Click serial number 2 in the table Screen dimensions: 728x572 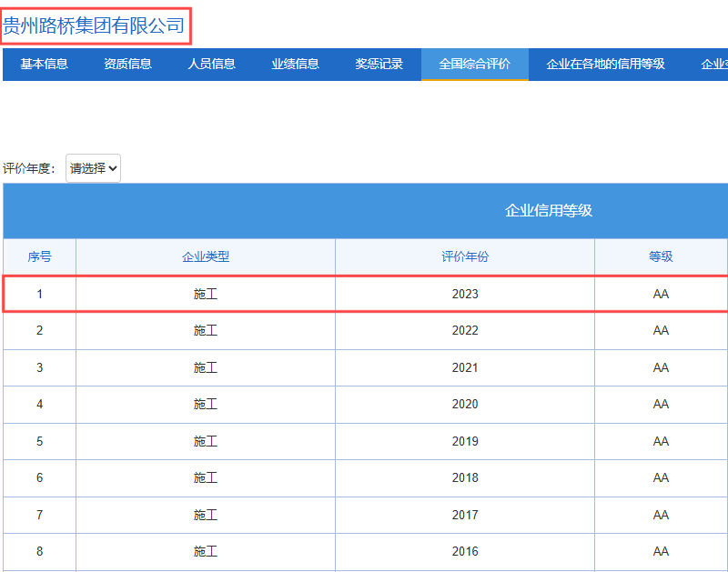point(39,331)
